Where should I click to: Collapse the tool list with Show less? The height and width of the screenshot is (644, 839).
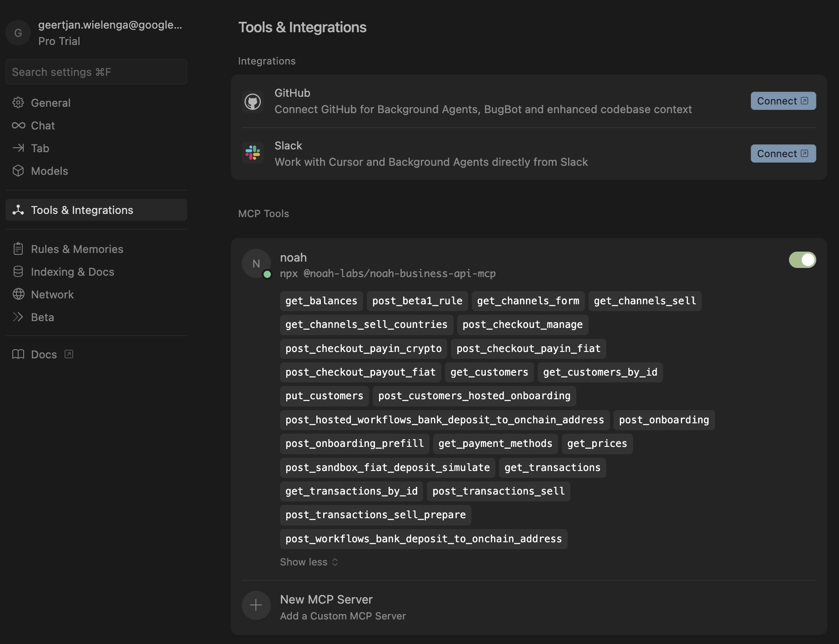tap(309, 562)
